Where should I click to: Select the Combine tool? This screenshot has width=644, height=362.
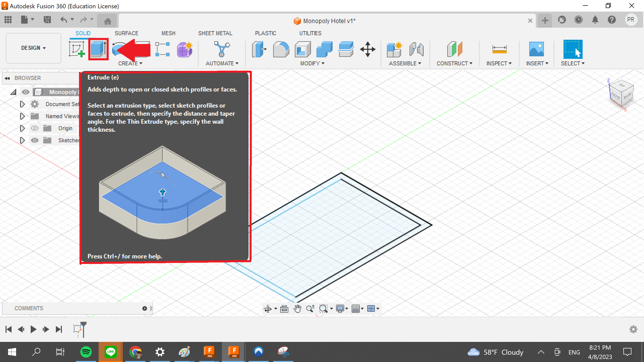pyautogui.click(x=326, y=49)
